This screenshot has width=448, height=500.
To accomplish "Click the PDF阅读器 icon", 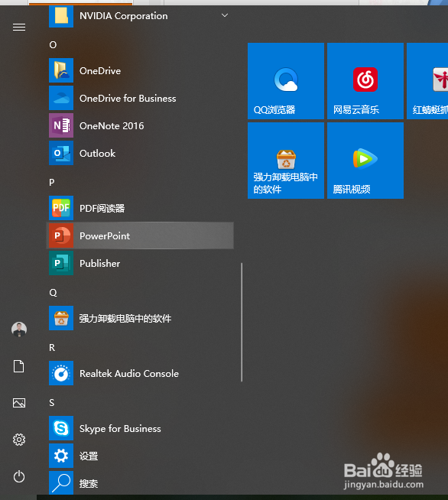I will point(61,208).
